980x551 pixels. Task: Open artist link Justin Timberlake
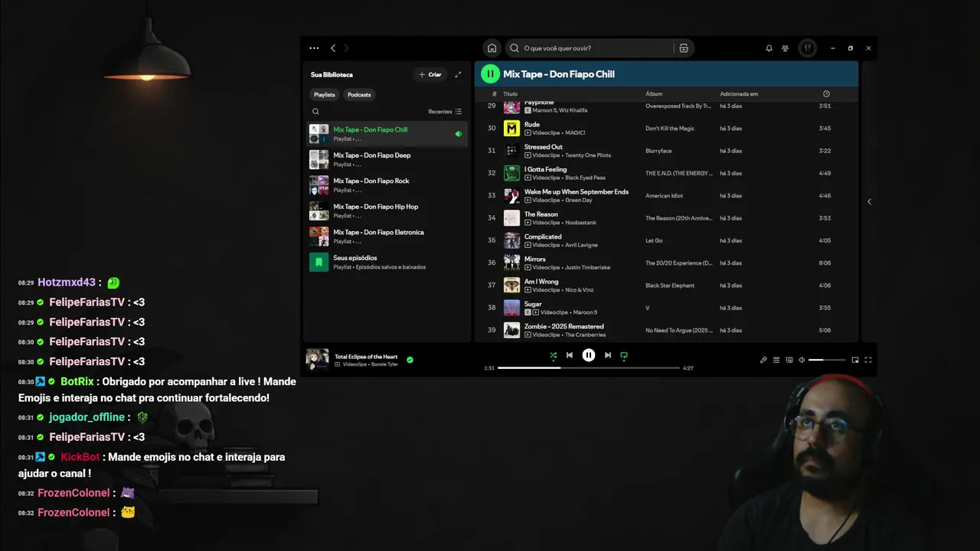pyautogui.click(x=587, y=268)
